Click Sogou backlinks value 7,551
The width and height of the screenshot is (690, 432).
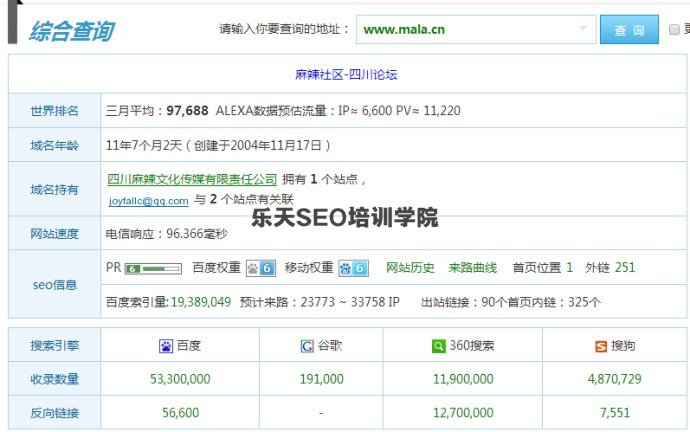click(x=614, y=413)
